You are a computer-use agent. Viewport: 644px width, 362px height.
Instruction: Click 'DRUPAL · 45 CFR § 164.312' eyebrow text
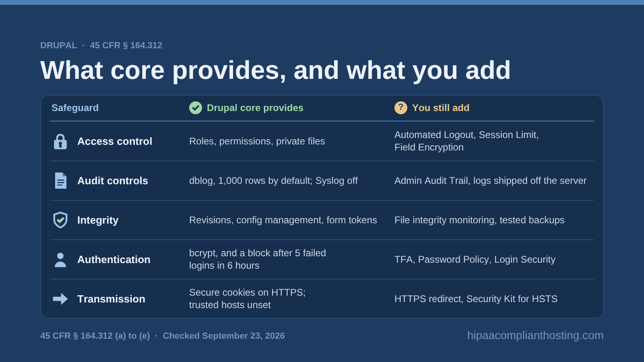click(101, 45)
